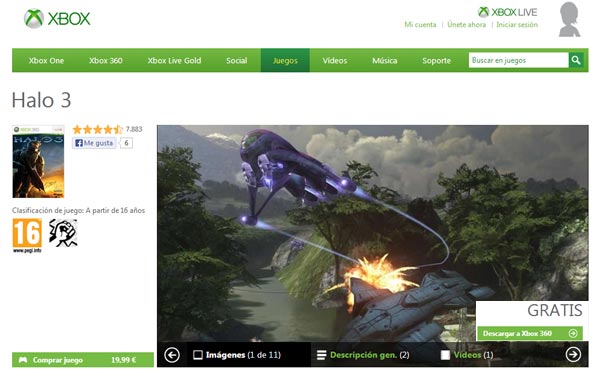Click the rating count 7.883
The height and width of the screenshot is (377, 600).
134,129
